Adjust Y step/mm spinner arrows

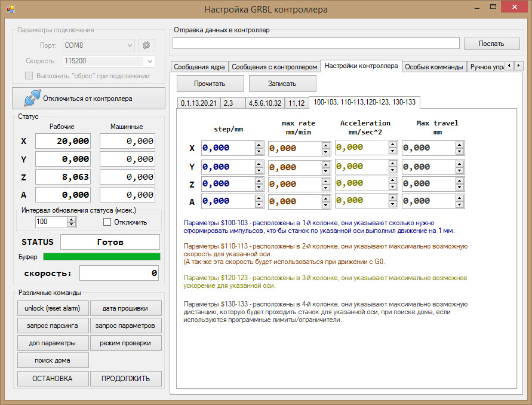(x=259, y=167)
